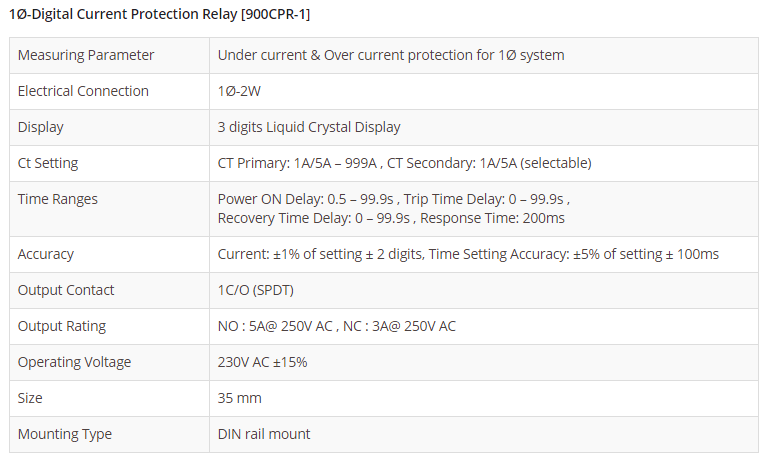Image resolution: width=769 pixels, height=459 pixels.
Task: Click the 1C/O (SPDT) value
Action: (255, 290)
